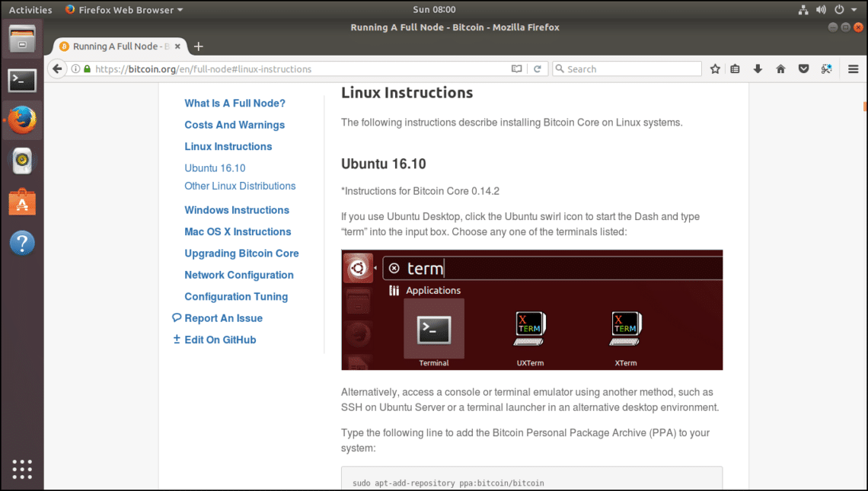The width and height of the screenshot is (868, 491).
Task: Open a new tab with the plus button
Action: [x=199, y=46]
